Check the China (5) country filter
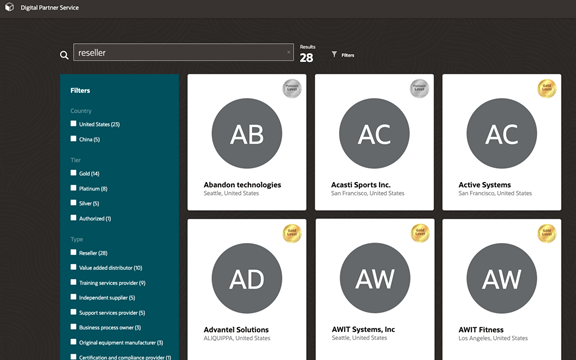Screen dimensions: 576x360 click(73, 138)
